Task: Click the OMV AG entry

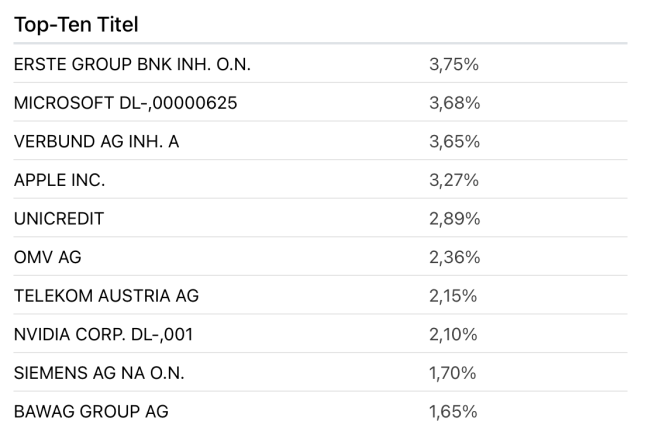Action: click(x=48, y=257)
